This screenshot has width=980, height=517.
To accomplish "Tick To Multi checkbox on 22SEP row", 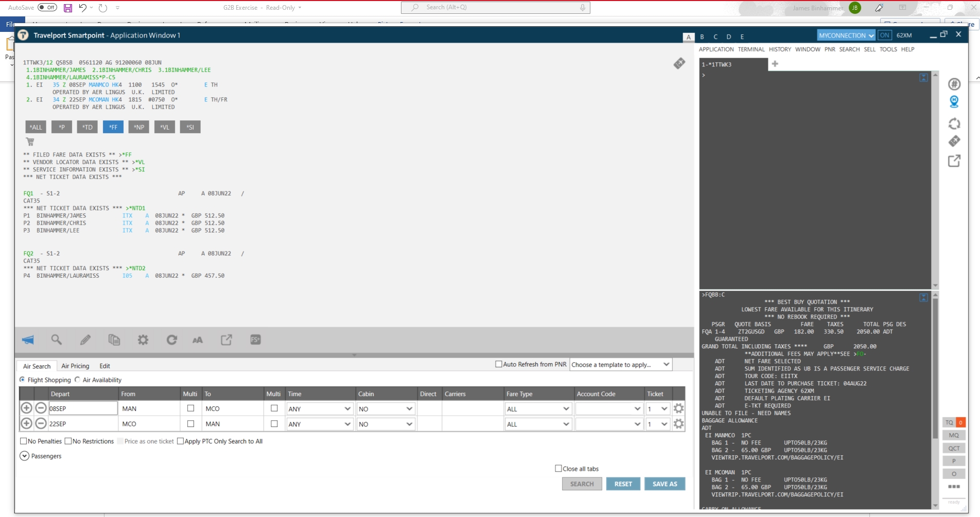I will tap(274, 424).
